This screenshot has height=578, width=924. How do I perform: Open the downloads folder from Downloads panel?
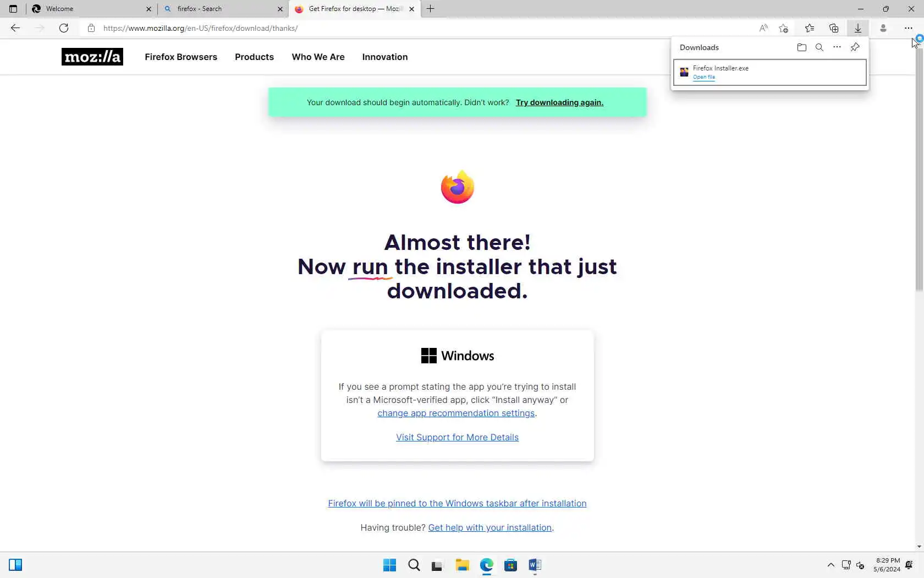click(802, 47)
